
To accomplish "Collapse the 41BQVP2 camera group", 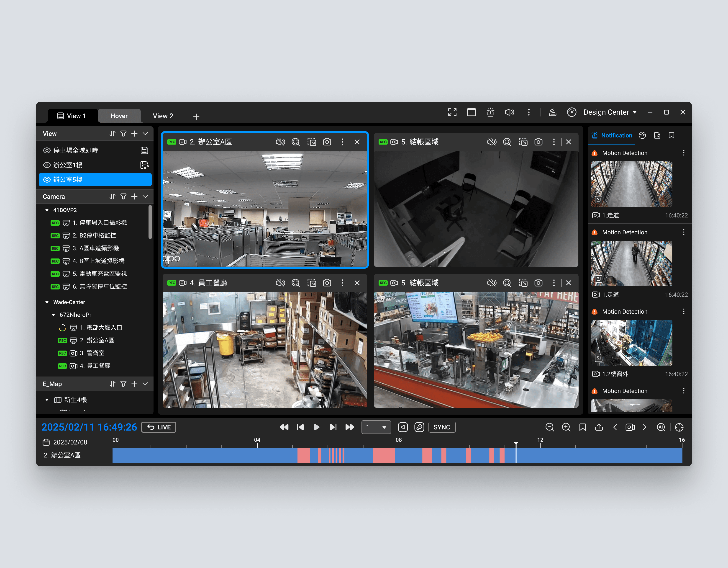I will click(47, 210).
